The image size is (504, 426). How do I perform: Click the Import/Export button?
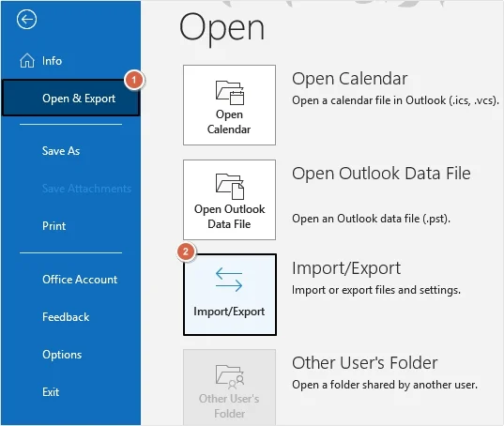230,295
